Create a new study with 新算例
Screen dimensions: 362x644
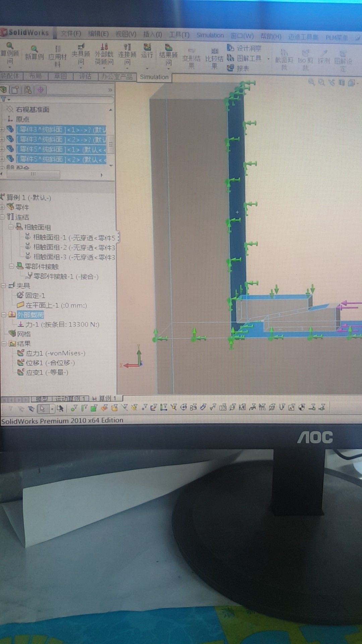tap(34, 53)
